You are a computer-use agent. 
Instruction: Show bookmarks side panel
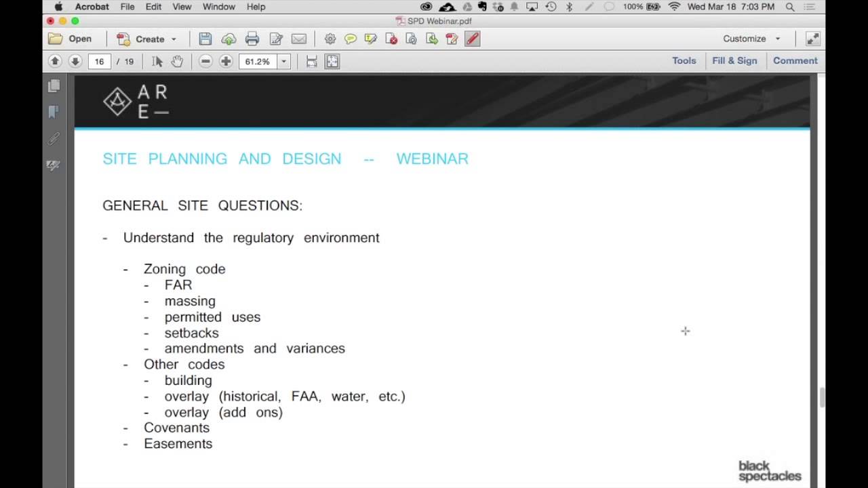54,112
